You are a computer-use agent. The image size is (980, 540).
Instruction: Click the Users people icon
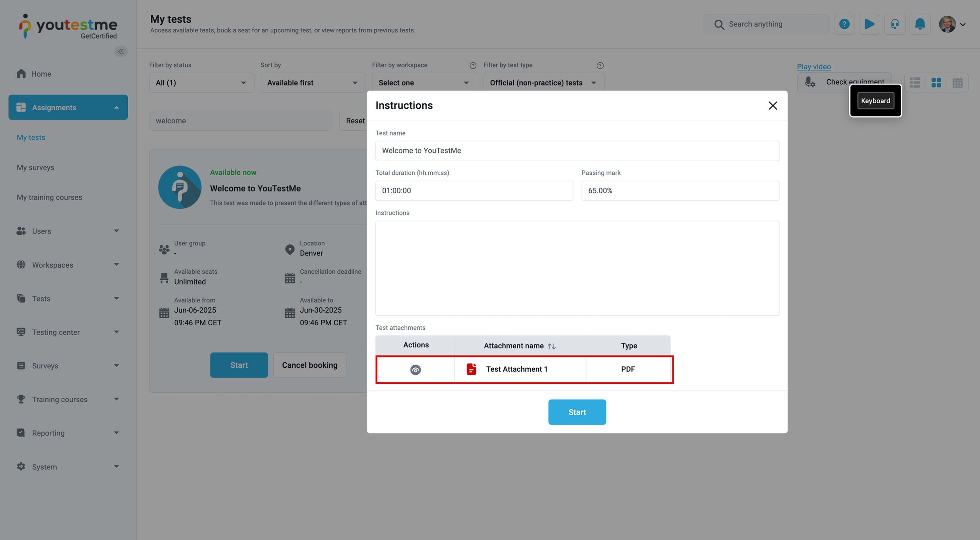click(x=21, y=231)
